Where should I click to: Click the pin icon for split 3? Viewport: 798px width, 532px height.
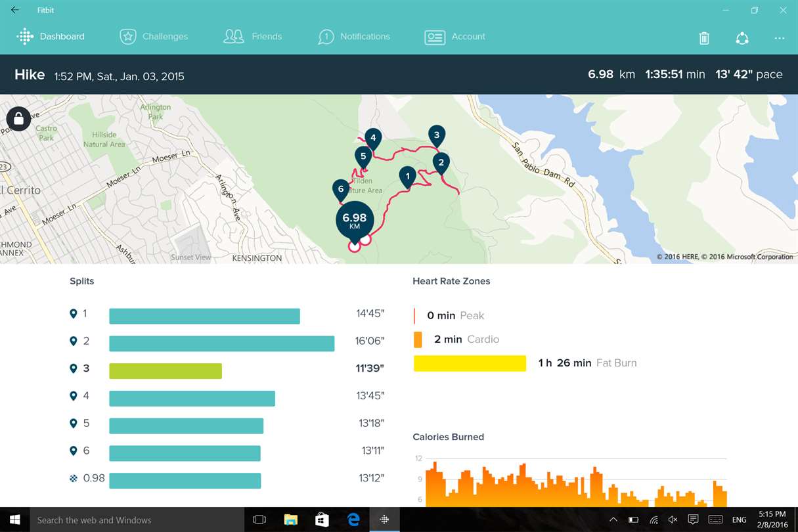(x=74, y=369)
